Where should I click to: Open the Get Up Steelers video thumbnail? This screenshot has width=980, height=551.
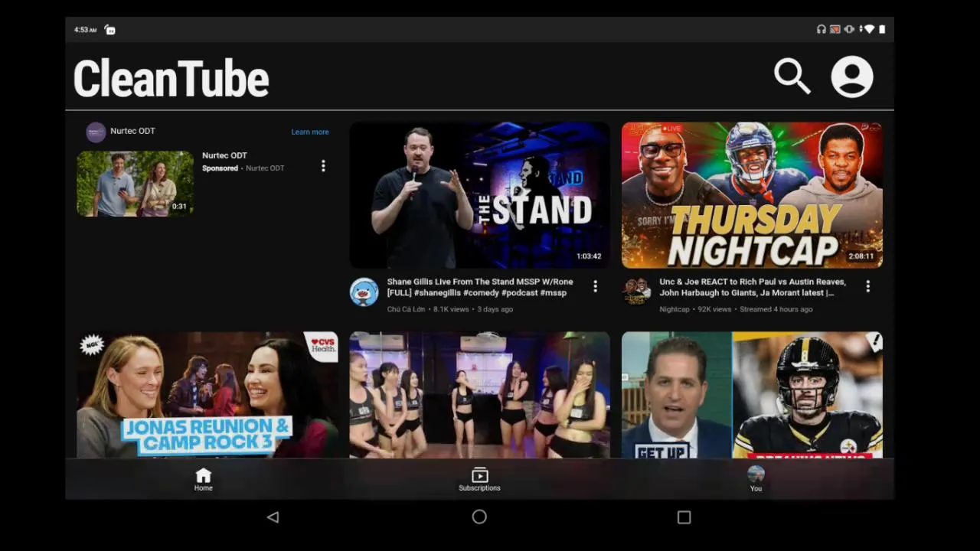click(x=752, y=395)
